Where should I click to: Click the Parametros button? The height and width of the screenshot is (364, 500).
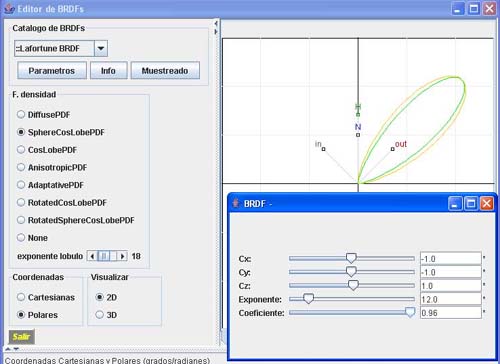52,71
